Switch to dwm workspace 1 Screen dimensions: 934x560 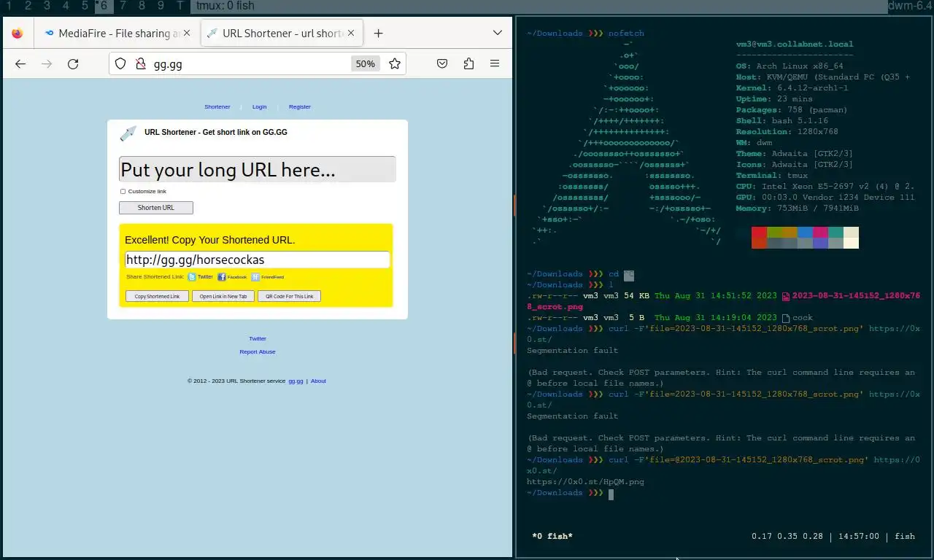click(x=9, y=6)
